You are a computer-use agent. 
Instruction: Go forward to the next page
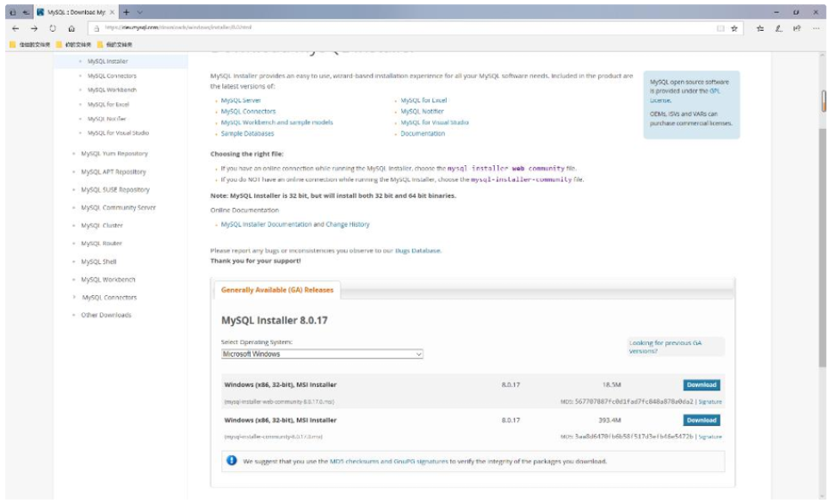34,28
